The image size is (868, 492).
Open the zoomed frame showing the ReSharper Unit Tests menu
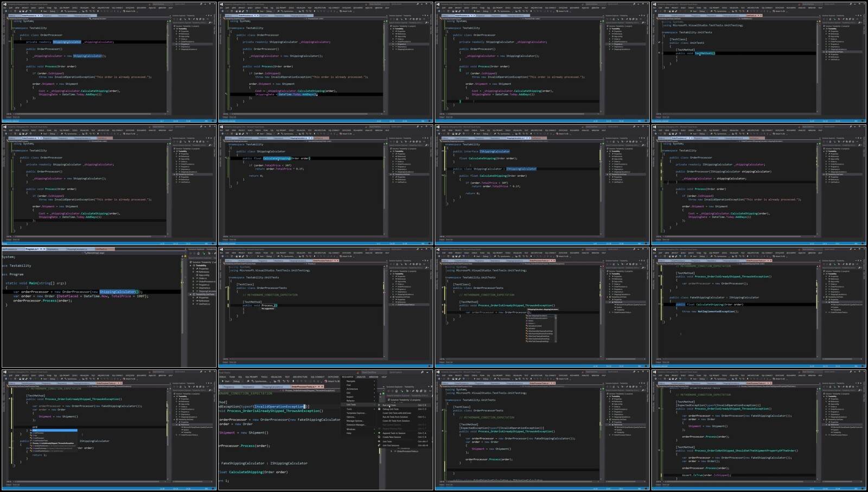click(325, 430)
